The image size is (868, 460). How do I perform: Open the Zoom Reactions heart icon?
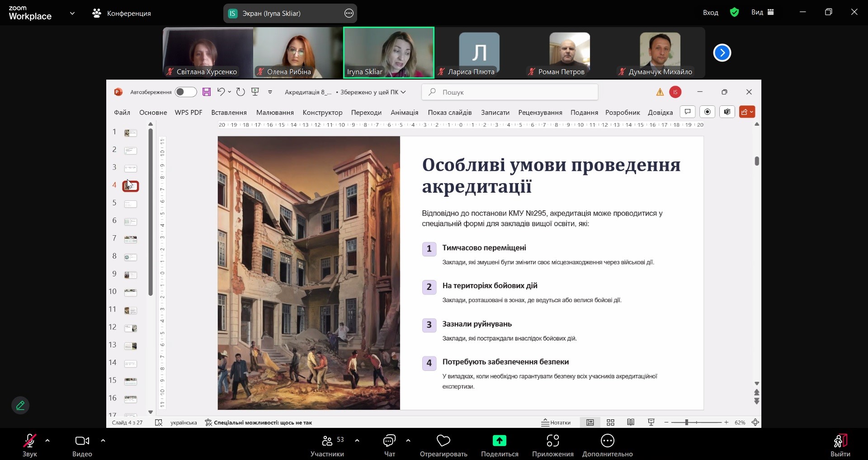(x=443, y=441)
